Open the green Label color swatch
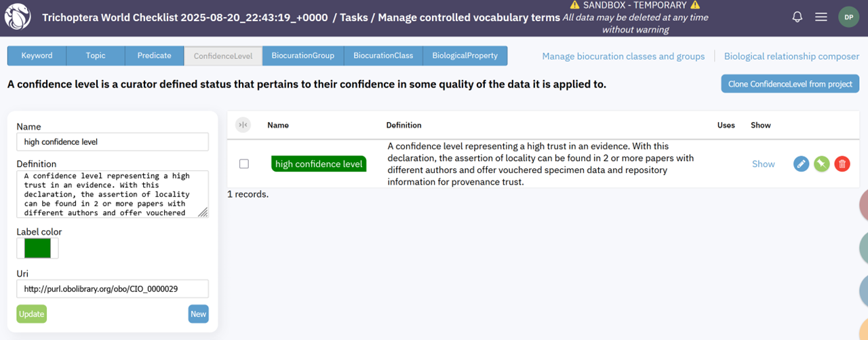The height and width of the screenshot is (340, 868). coord(37,248)
